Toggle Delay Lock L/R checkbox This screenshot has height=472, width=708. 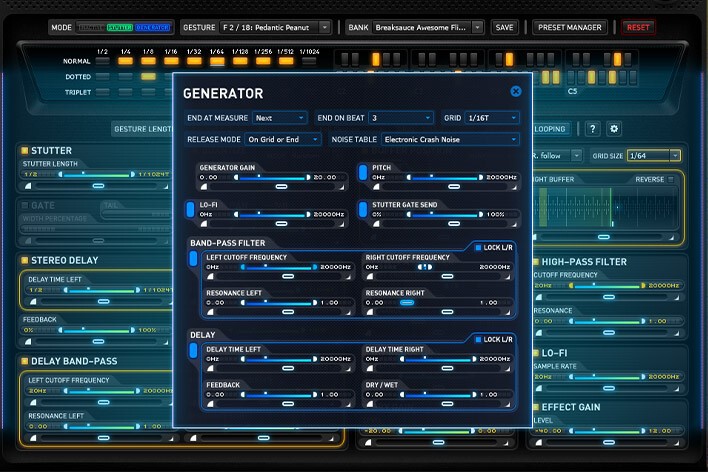pos(478,339)
